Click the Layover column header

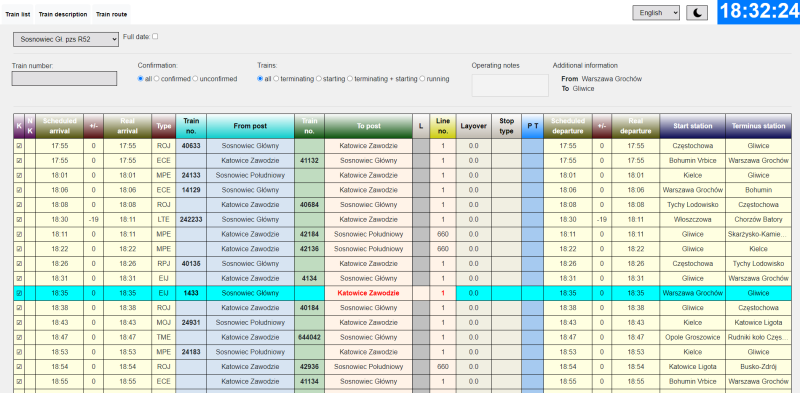473,126
